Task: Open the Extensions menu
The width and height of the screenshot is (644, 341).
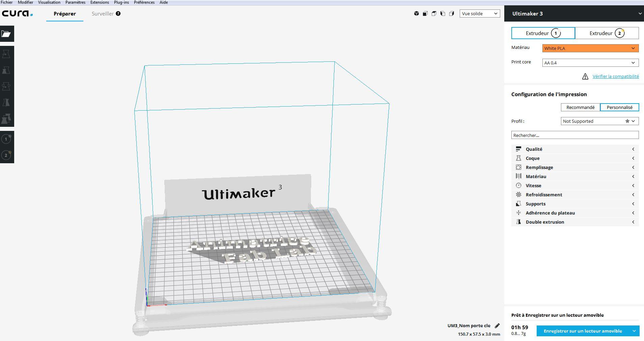Action: pos(100,2)
